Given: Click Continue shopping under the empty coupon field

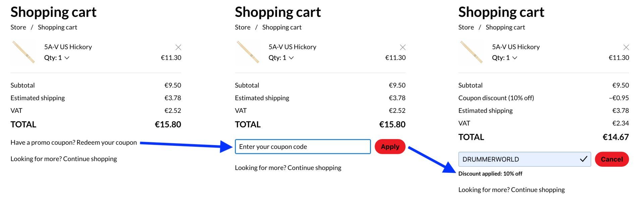Looking at the screenshot, I should click(x=314, y=168).
